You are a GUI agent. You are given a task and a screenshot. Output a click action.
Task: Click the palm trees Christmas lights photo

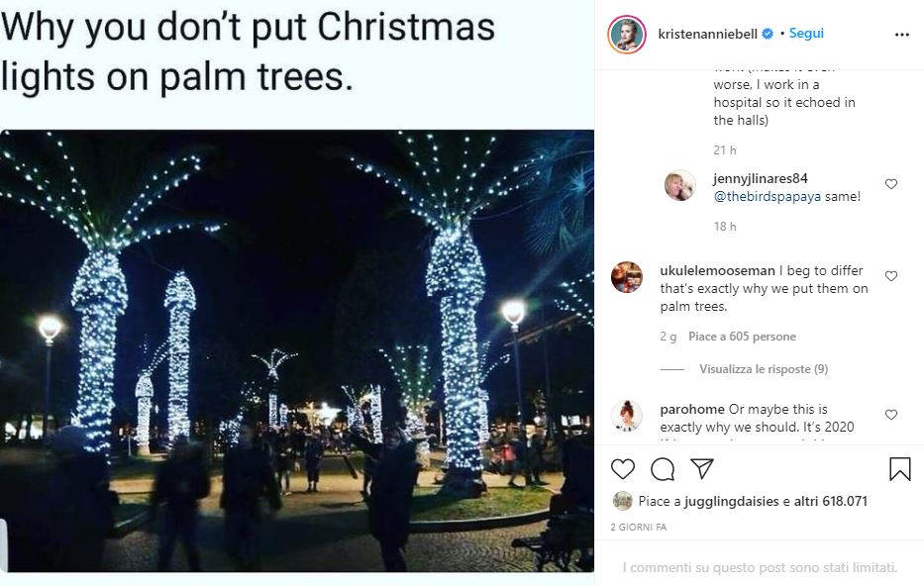pyautogui.click(x=297, y=350)
